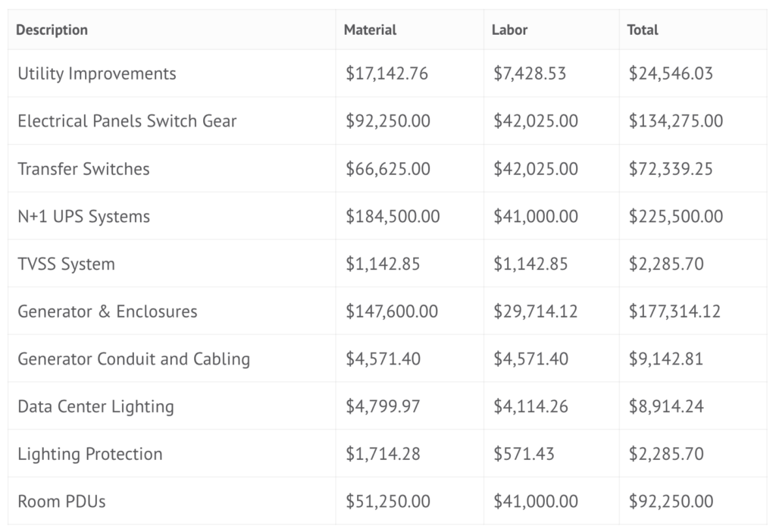Screen dimensions: 776x532
Task: Click the Generator Conduit and Cabling cell
Action: click(x=133, y=359)
